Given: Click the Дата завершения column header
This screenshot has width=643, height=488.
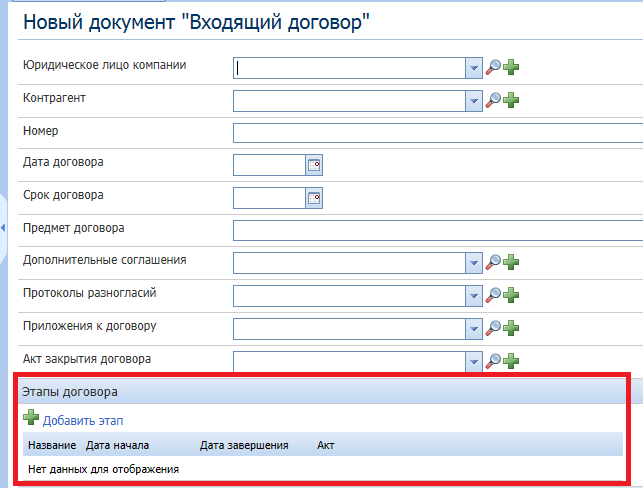Looking at the screenshot, I should tap(244, 445).
